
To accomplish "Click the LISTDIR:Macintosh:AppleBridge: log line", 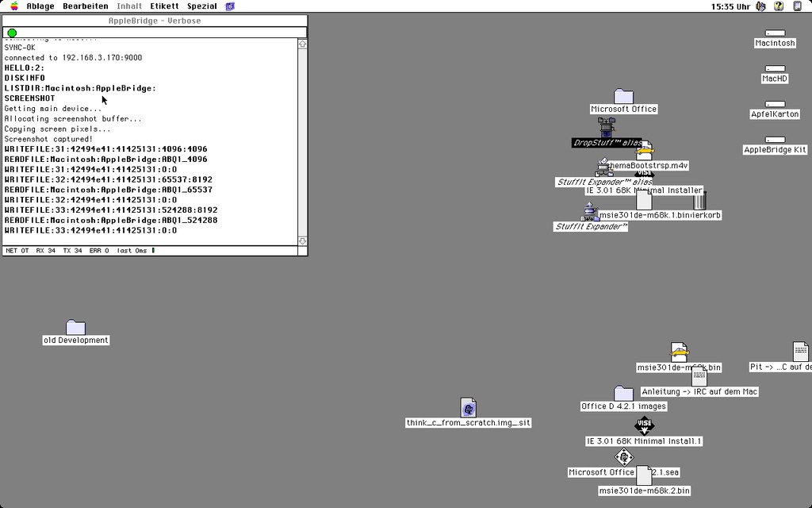I will point(80,88).
